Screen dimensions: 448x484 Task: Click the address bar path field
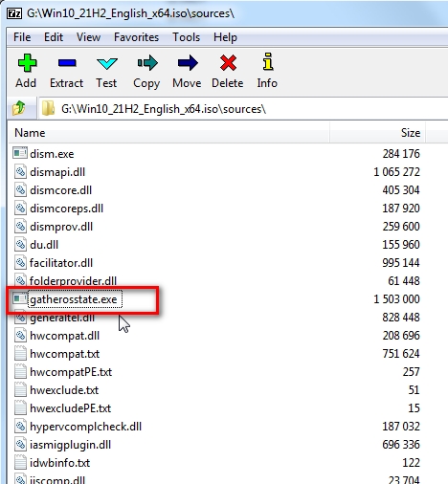pos(244,109)
